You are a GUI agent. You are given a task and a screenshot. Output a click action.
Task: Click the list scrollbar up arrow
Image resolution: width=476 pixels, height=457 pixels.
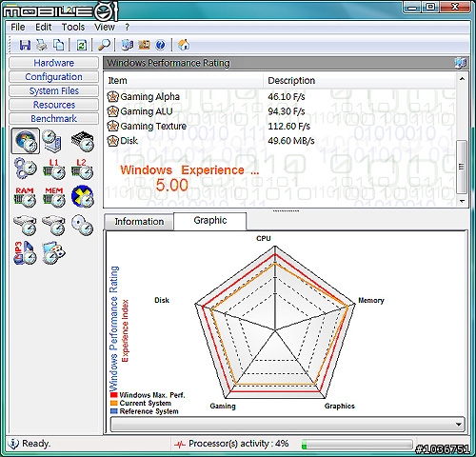coord(462,79)
